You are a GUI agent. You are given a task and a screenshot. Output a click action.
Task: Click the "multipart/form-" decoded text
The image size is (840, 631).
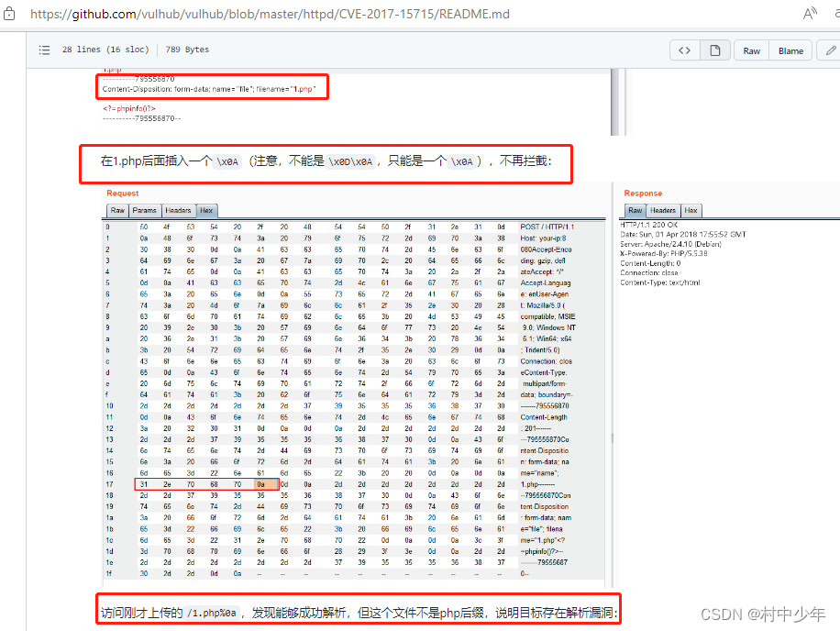pyautogui.click(x=545, y=383)
